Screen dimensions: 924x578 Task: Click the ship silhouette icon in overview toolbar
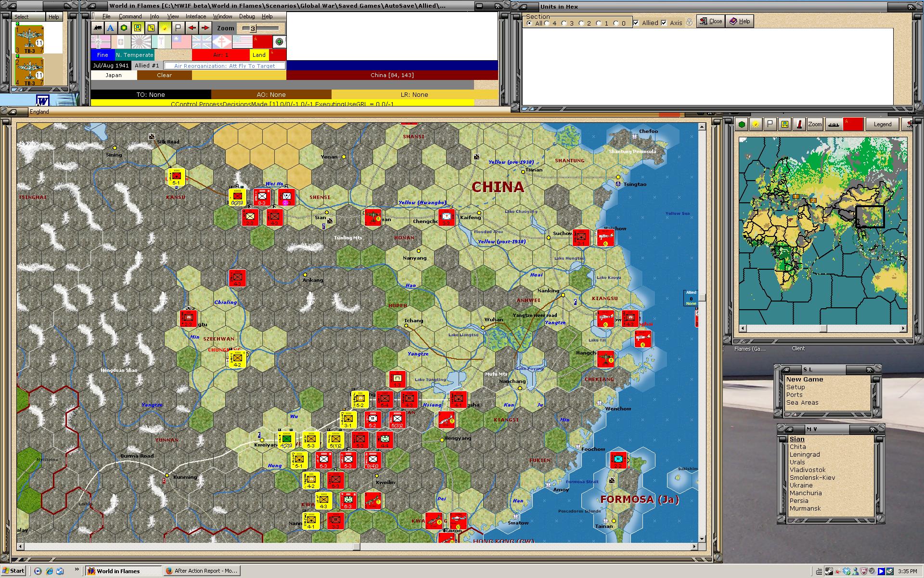tap(834, 124)
